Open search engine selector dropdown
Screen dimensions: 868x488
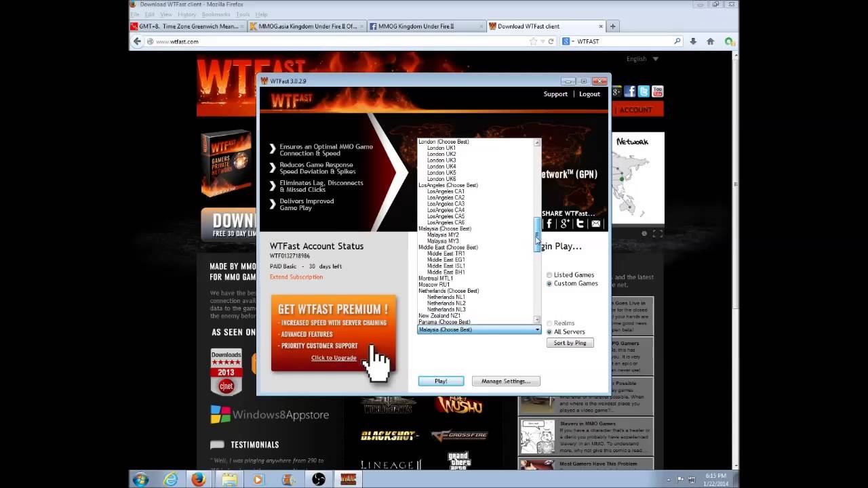[568, 41]
